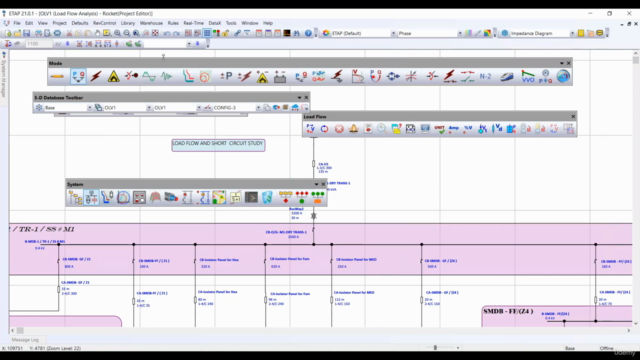Open Transient Stability waveform mode
This screenshot has width=640, height=360.
click(167, 76)
